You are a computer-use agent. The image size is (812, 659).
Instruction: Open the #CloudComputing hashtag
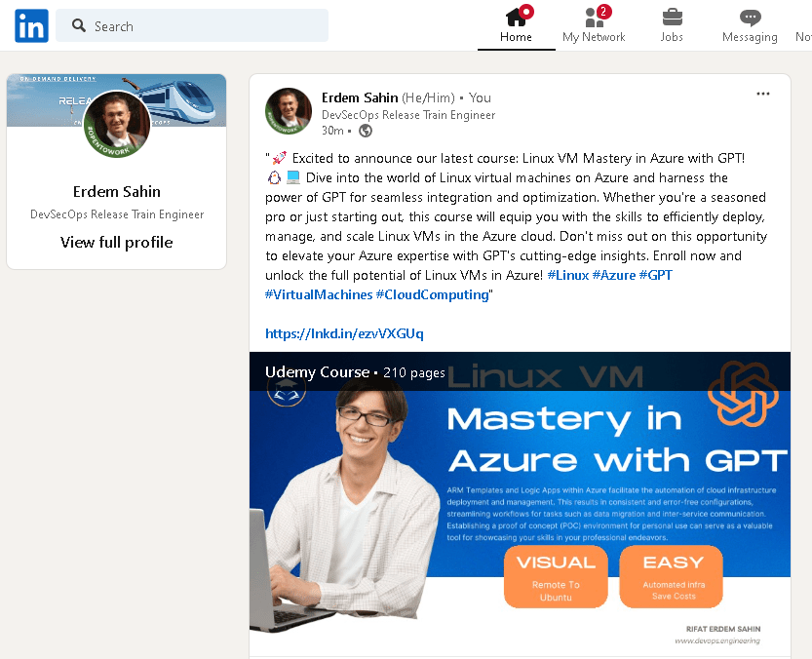tap(433, 294)
